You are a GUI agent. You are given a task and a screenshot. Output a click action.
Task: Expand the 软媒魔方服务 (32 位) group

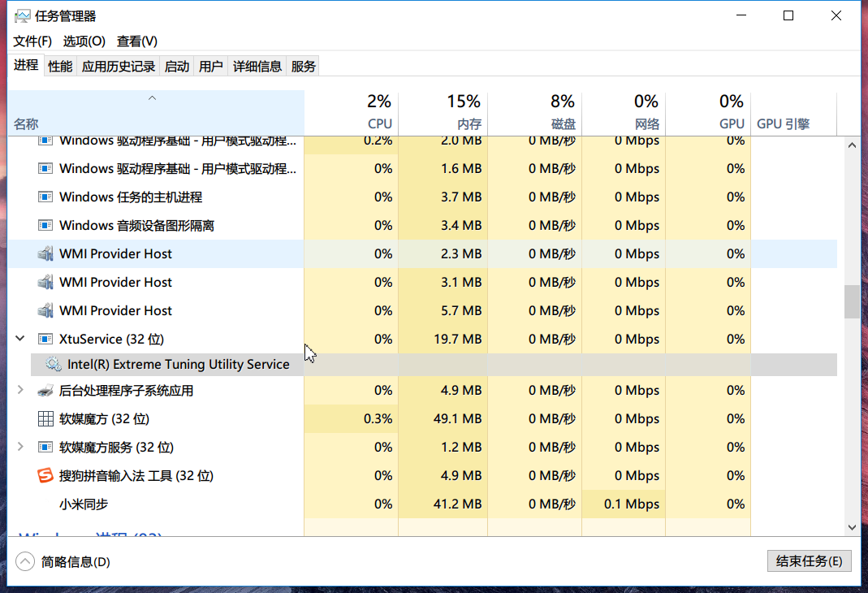(19, 447)
